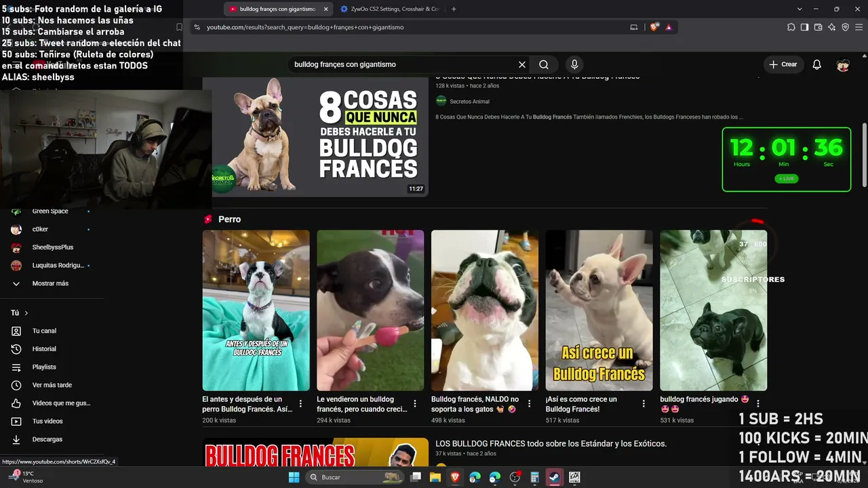
Task: Open the Leo AI sparkle icon
Action: [x=832, y=27]
